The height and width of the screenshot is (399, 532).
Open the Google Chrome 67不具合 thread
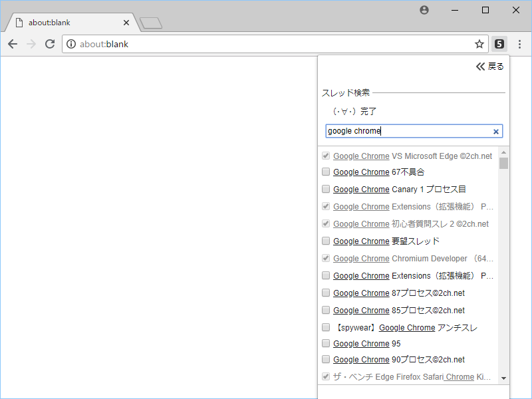click(378, 172)
